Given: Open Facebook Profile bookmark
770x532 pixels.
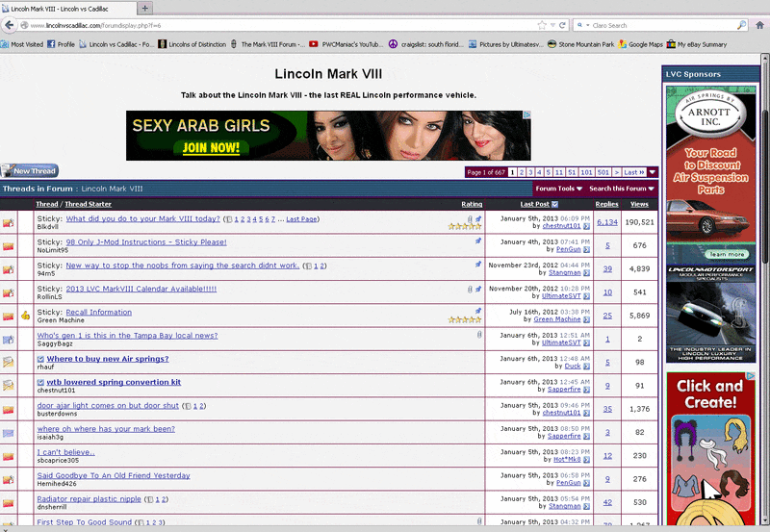Looking at the screenshot, I should [x=61, y=44].
